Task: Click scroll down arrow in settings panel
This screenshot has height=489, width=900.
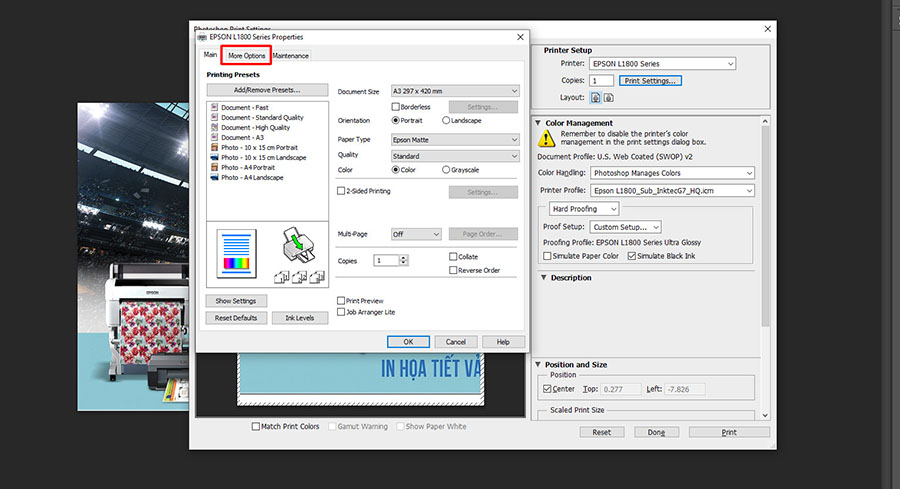Action: coord(765,416)
